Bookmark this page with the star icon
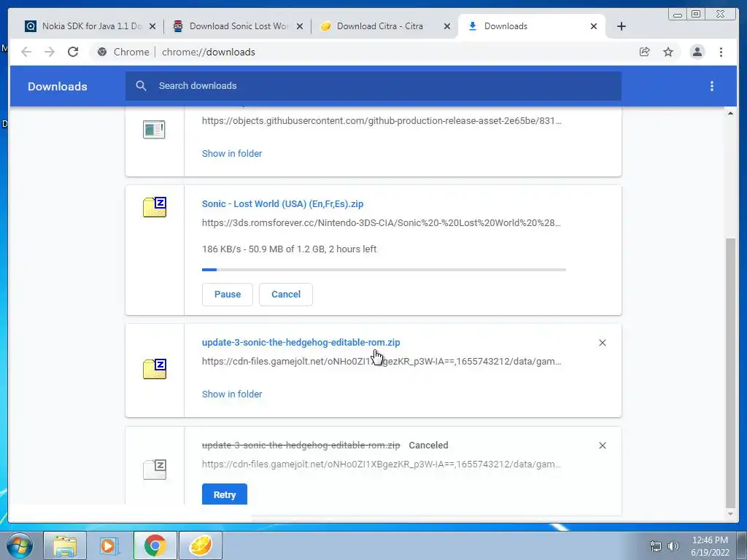This screenshot has width=747, height=560. click(668, 52)
